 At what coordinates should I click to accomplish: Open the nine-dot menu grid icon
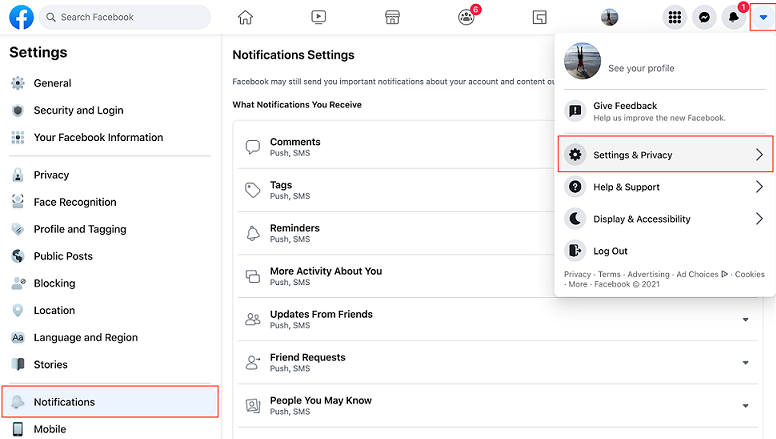675,17
